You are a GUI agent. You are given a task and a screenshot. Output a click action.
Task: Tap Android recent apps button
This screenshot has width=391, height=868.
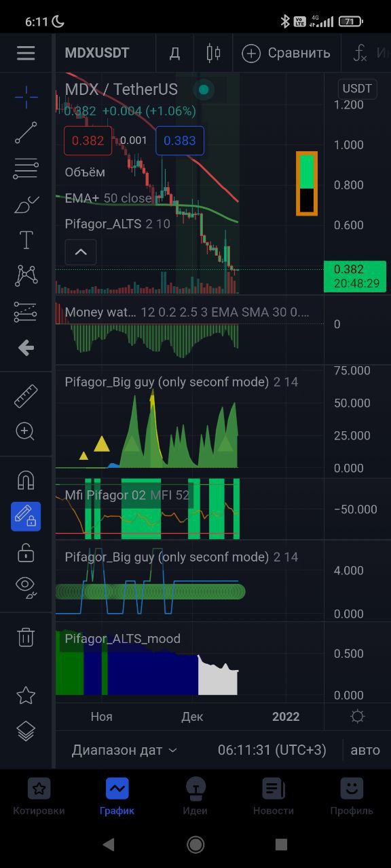282,844
